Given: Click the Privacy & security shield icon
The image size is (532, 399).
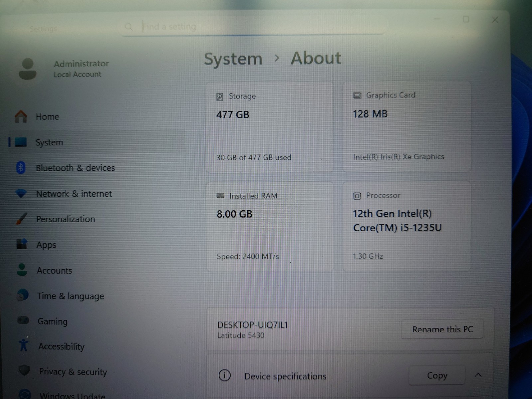Looking at the screenshot, I should (x=24, y=370).
